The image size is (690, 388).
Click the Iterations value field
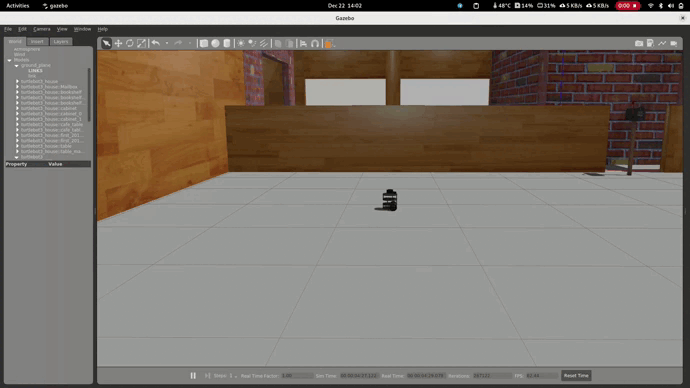pos(492,376)
